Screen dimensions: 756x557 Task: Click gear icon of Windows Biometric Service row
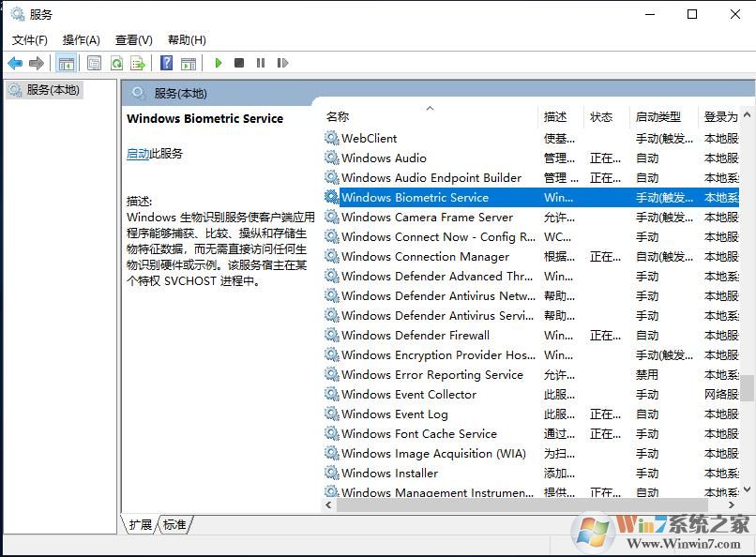[332, 197]
